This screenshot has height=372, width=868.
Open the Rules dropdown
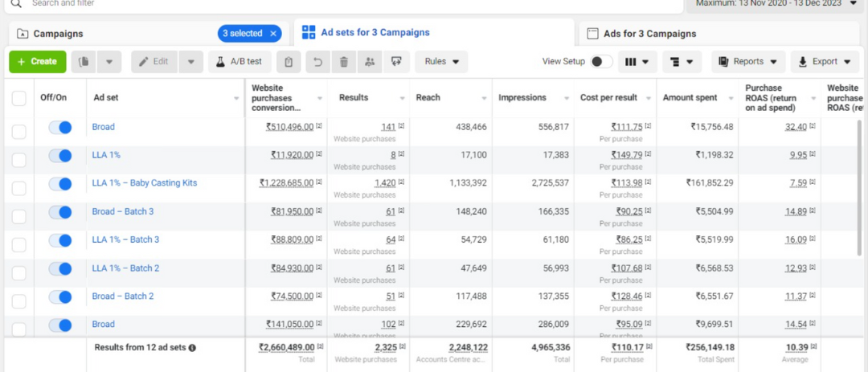[441, 62]
